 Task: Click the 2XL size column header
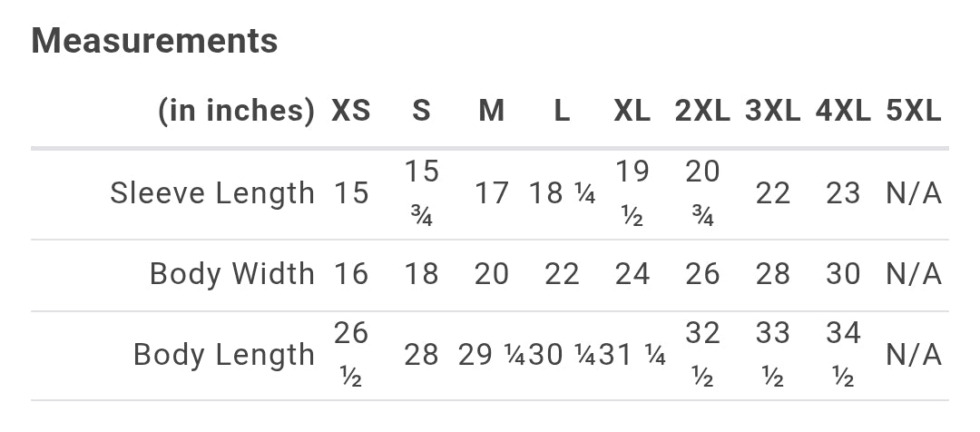pyautogui.click(x=702, y=111)
